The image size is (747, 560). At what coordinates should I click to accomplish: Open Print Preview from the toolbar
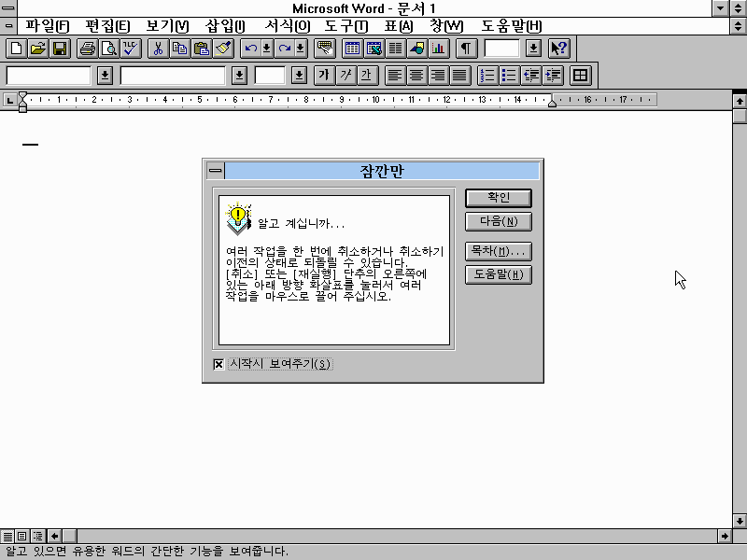coord(109,49)
